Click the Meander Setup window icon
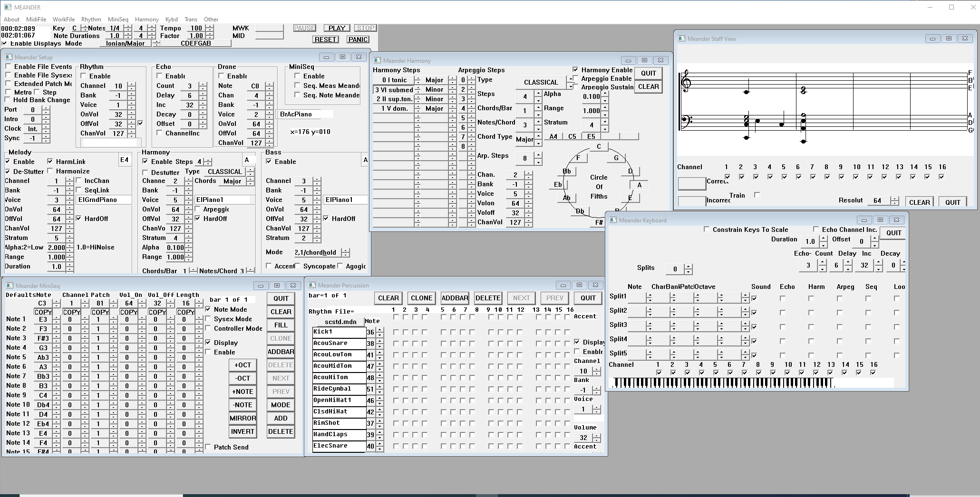 [9, 57]
